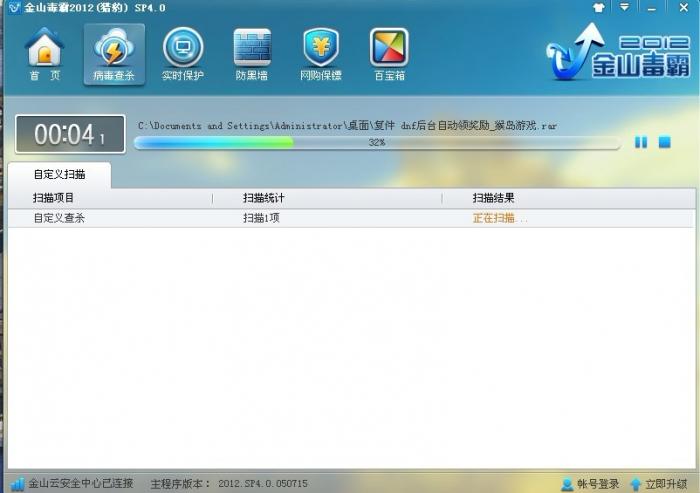Open the 防黑墙 firewall icon
The width and height of the screenshot is (700, 493).
[252, 54]
